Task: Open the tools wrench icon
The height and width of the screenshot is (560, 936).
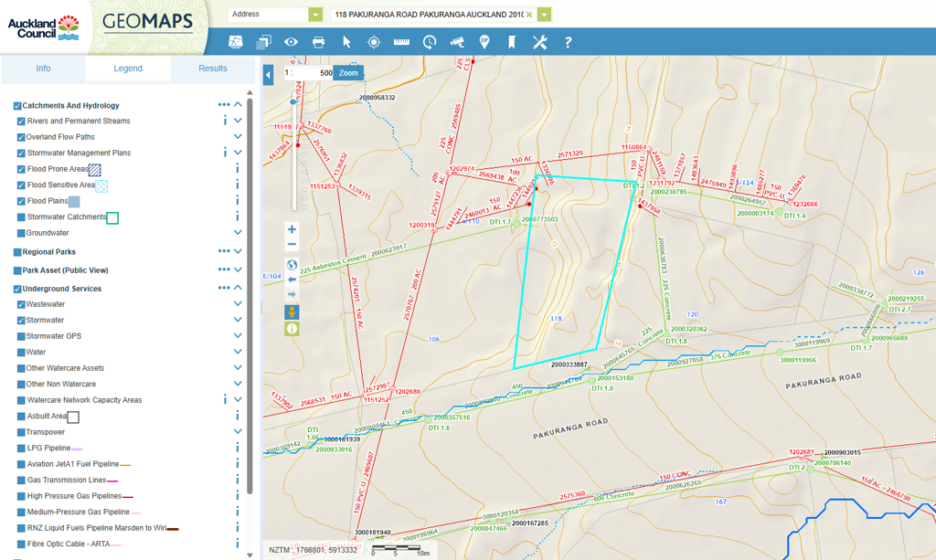Action: coord(539,42)
